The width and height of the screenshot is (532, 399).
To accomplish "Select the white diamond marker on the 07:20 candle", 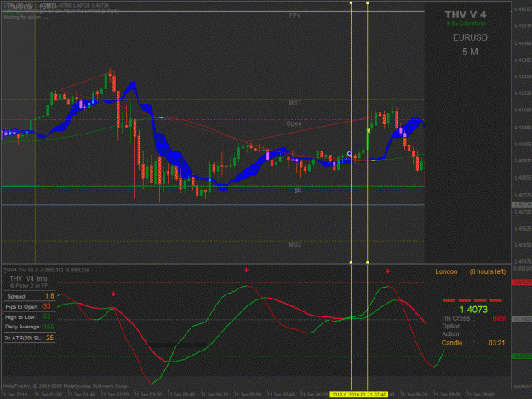I will coord(349,154).
